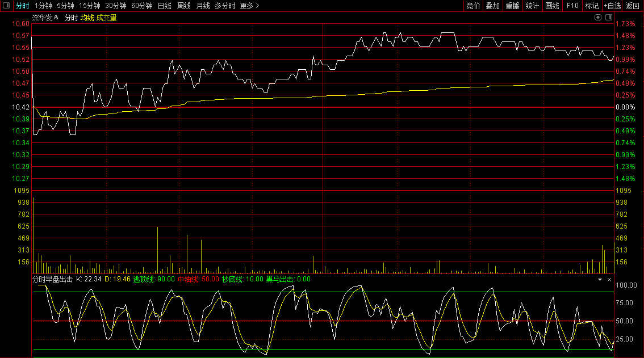Click the 25.00 indicator scale label
This screenshot has height=358, width=644.
pyautogui.click(x=624, y=339)
